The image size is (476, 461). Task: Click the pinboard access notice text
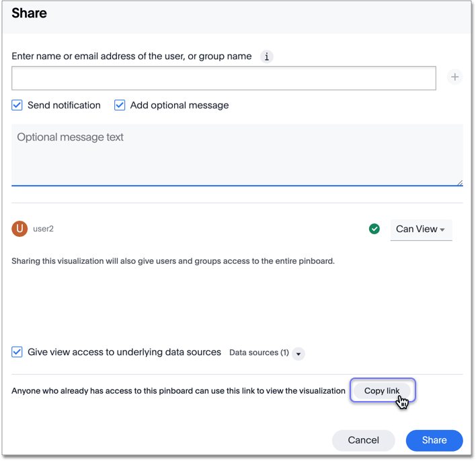(x=173, y=260)
